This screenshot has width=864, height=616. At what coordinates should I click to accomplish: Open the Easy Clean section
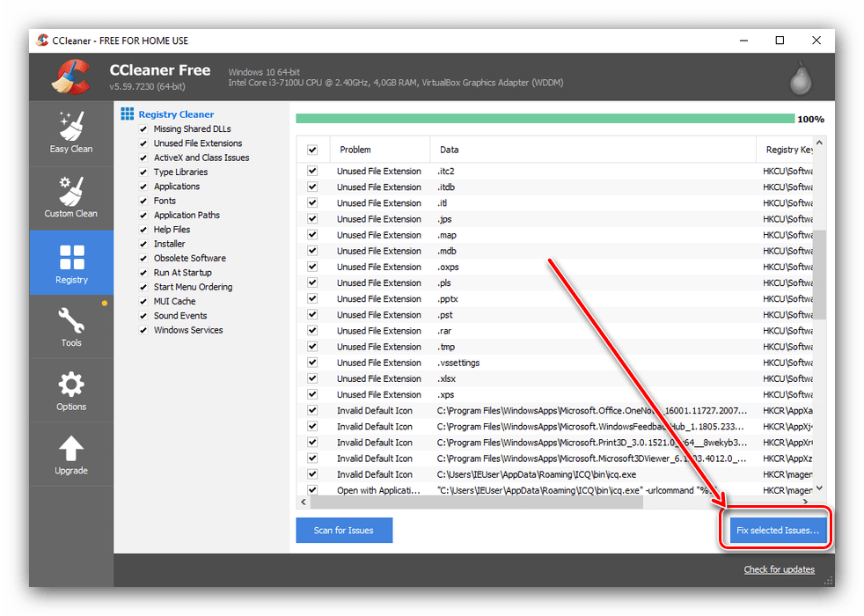point(71,134)
